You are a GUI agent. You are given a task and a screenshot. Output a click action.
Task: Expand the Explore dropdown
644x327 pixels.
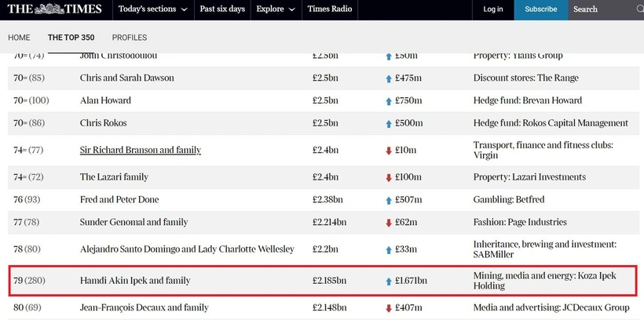tap(276, 9)
